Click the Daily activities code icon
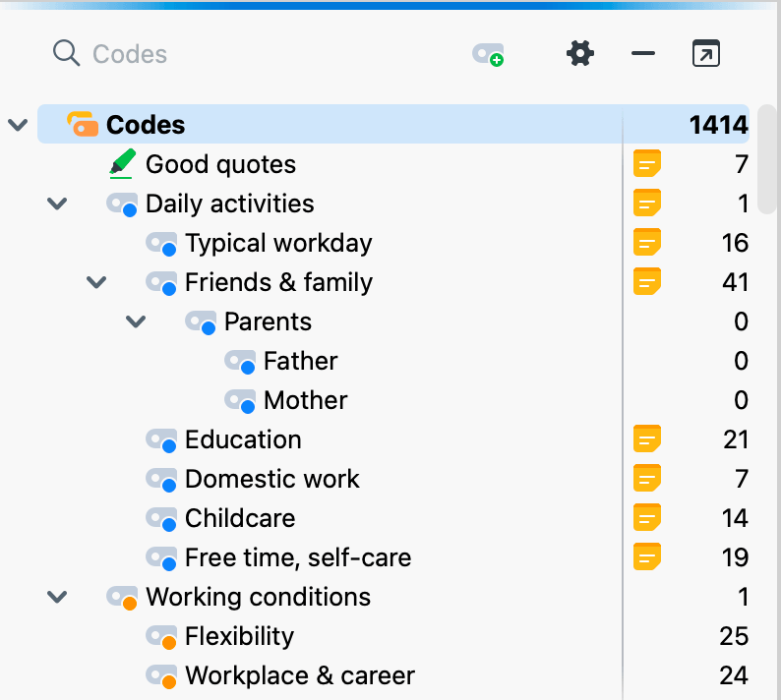Viewport: 781px width, 700px height. point(122,204)
